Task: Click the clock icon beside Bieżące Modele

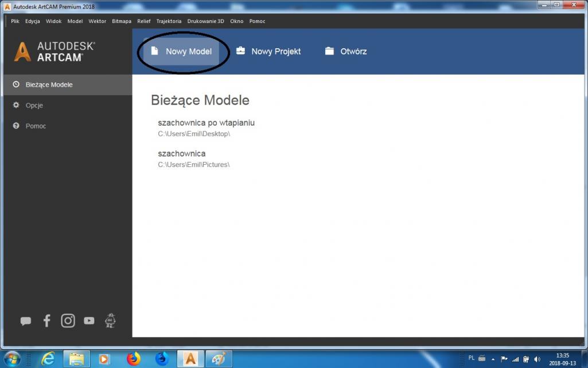Action: tap(15, 84)
